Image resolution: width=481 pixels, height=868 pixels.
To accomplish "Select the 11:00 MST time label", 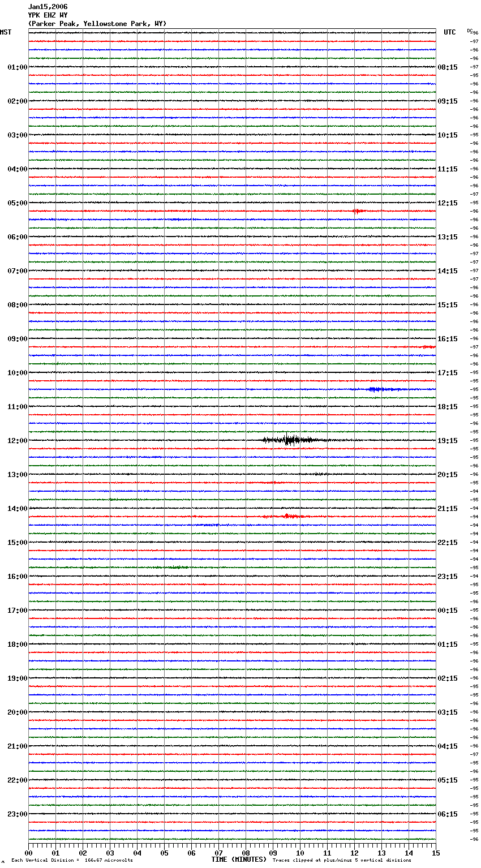I will (x=18, y=407).
